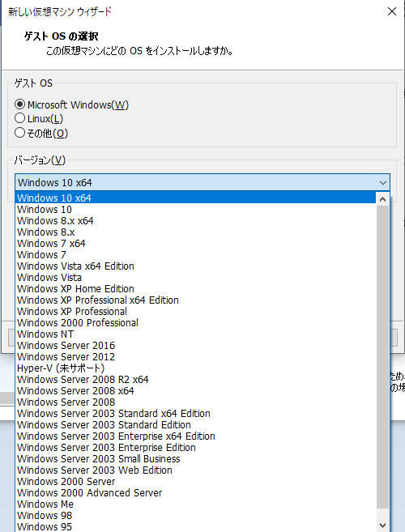This screenshot has height=532, width=405.
Task: Select the 32-bit Windows 8.x entry
Action: click(x=196, y=232)
